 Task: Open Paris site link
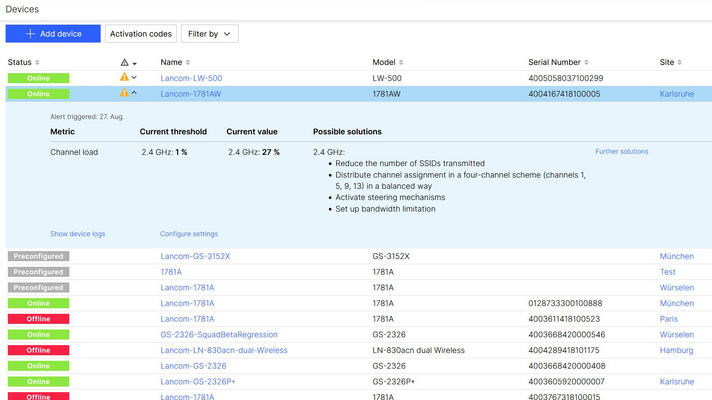[668, 319]
